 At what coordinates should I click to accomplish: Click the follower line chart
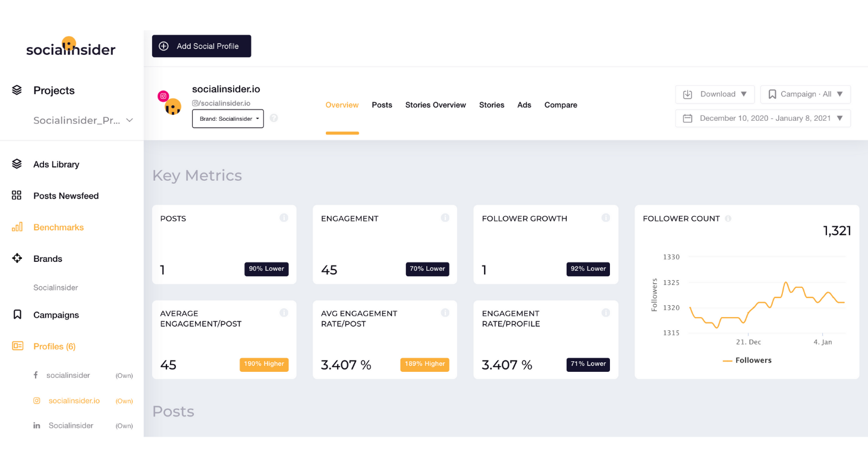pyautogui.click(x=767, y=305)
